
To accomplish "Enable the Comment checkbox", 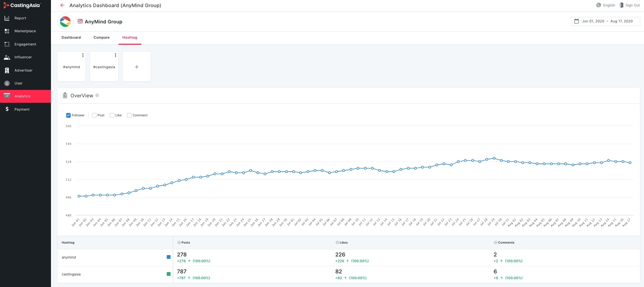I will (129, 115).
